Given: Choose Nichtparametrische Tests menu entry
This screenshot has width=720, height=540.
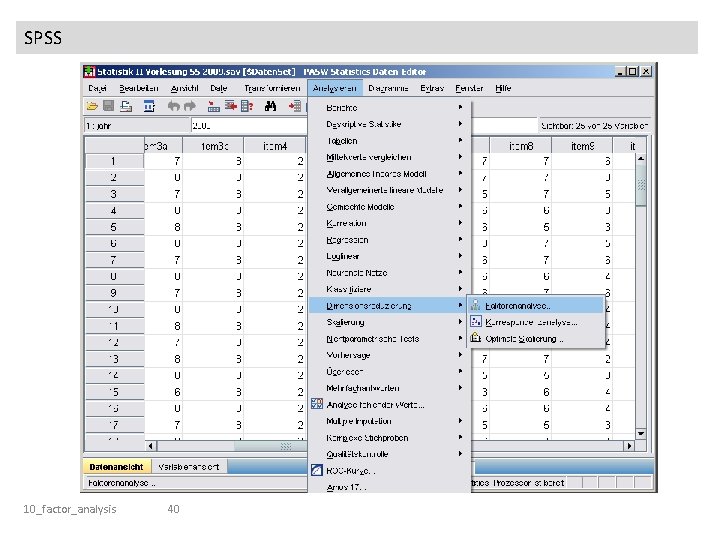Looking at the screenshot, I should point(389,339).
